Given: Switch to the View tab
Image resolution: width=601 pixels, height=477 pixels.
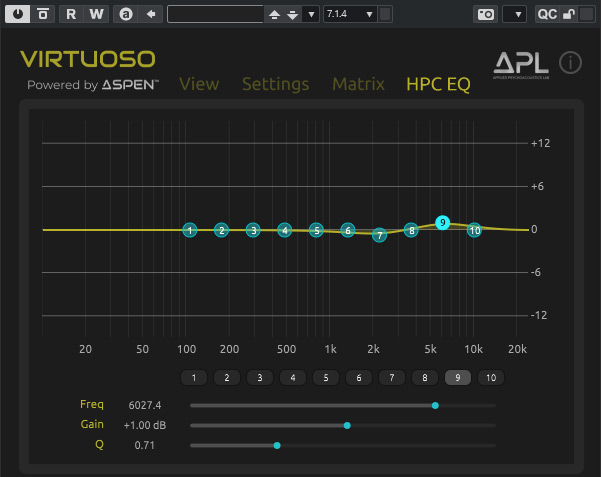Looking at the screenshot, I should point(199,84).
